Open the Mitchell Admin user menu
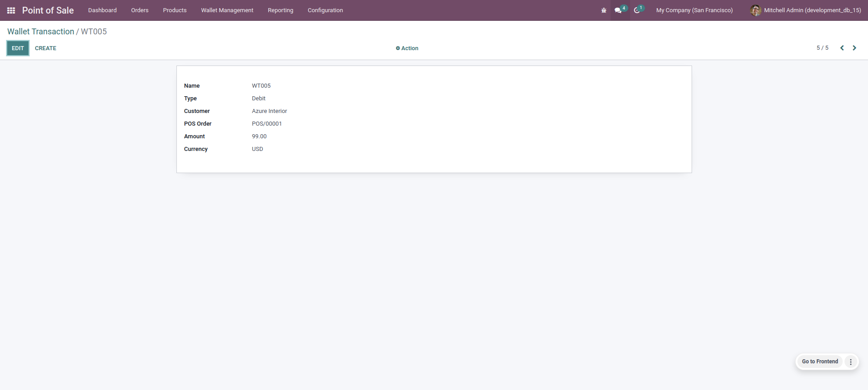Image resolution: width=868 pixels, height=390 pixels. [x=806, y=10]
